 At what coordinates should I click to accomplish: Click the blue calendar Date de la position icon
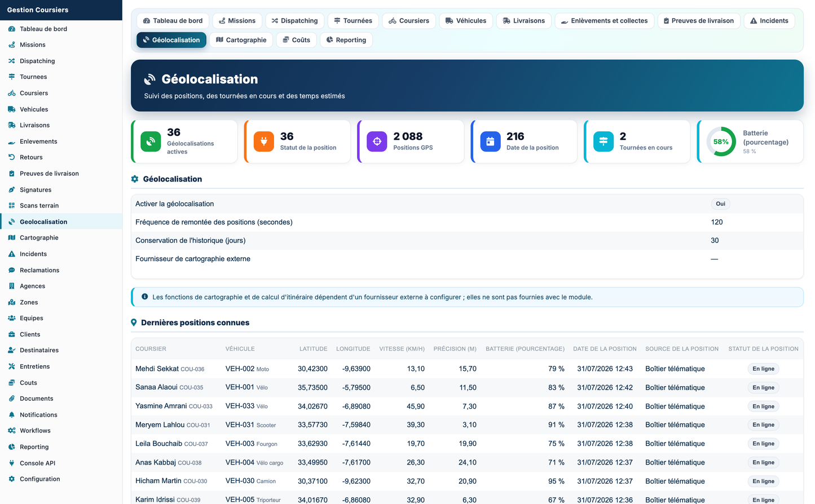pos(490,142)
